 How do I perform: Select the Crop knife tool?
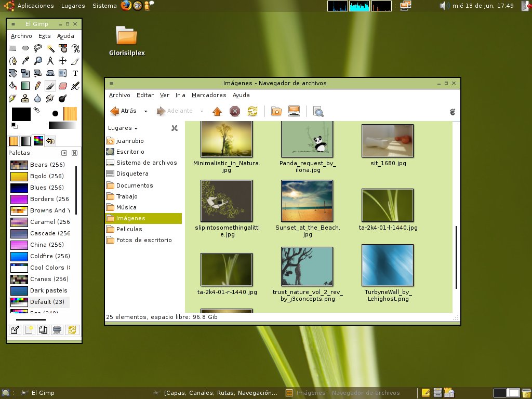tap(75, 61)
